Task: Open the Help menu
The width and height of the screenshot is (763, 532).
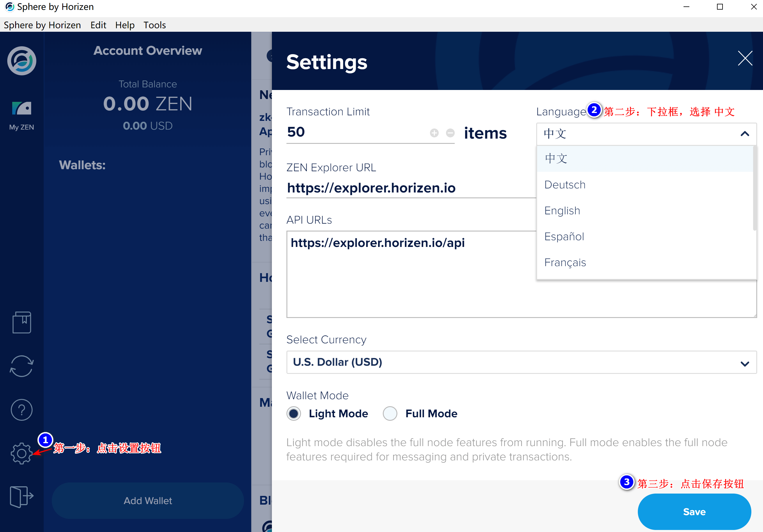Action: coord(125,25)
